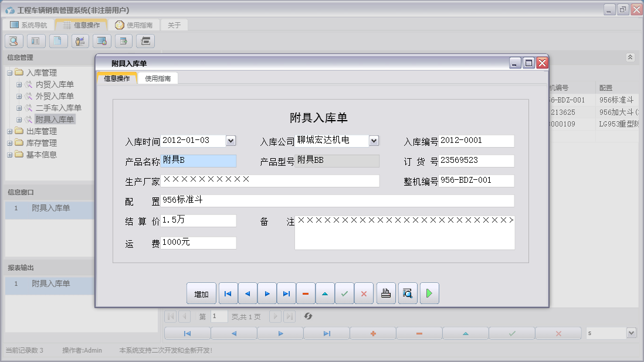Open the 入库公司 company dropdown
The height and width of the screenshot is (362, 644).
[374, 141]
